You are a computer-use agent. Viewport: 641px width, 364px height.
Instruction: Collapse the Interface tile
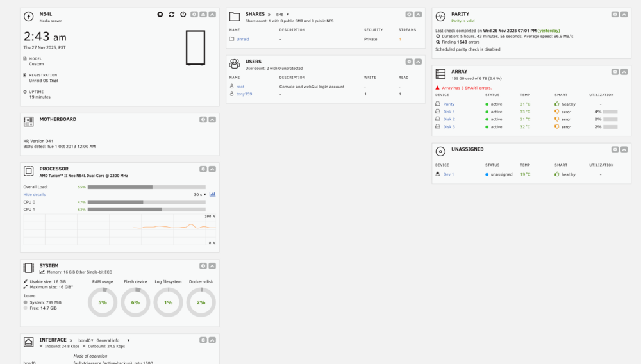click(x=212, y=340)
